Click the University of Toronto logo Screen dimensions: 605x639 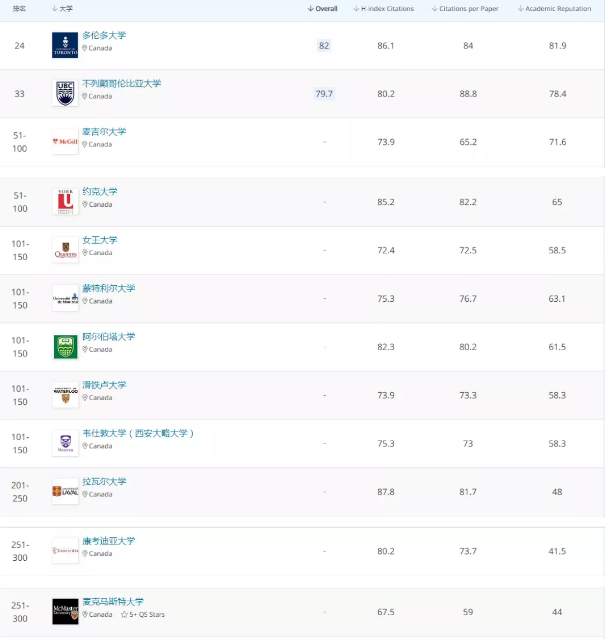click(65, 45)
